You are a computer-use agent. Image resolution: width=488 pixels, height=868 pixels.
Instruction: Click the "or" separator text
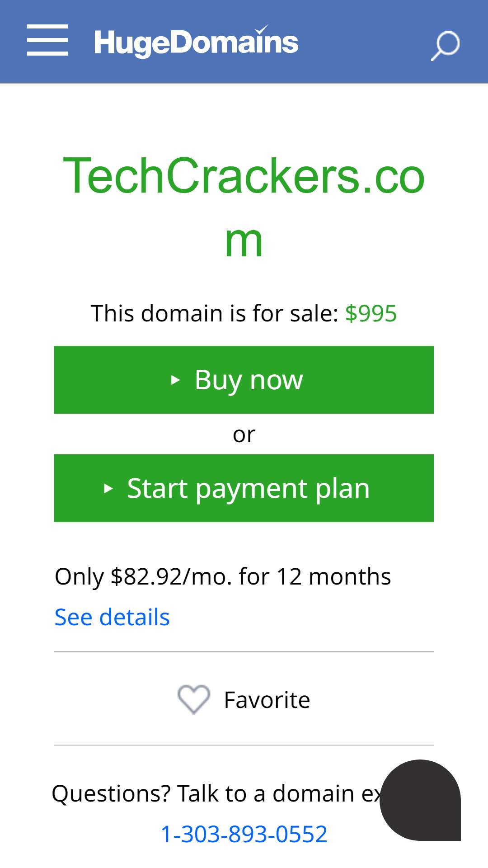click(244, 435)
